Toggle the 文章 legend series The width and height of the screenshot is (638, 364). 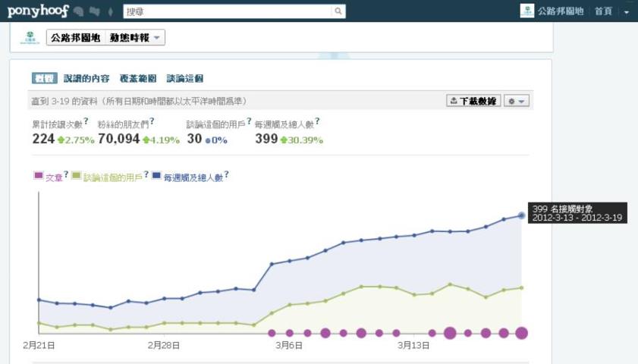(x=49, y=177)
